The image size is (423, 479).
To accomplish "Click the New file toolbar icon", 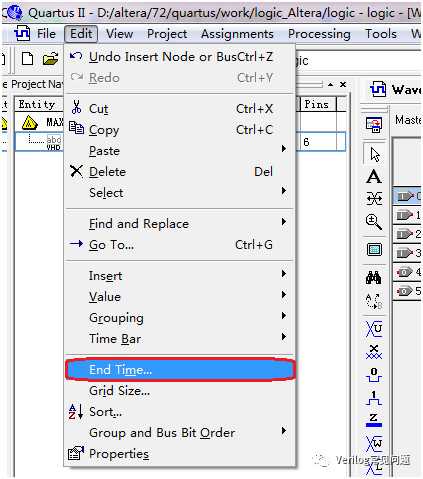I will tap(27, 59).
